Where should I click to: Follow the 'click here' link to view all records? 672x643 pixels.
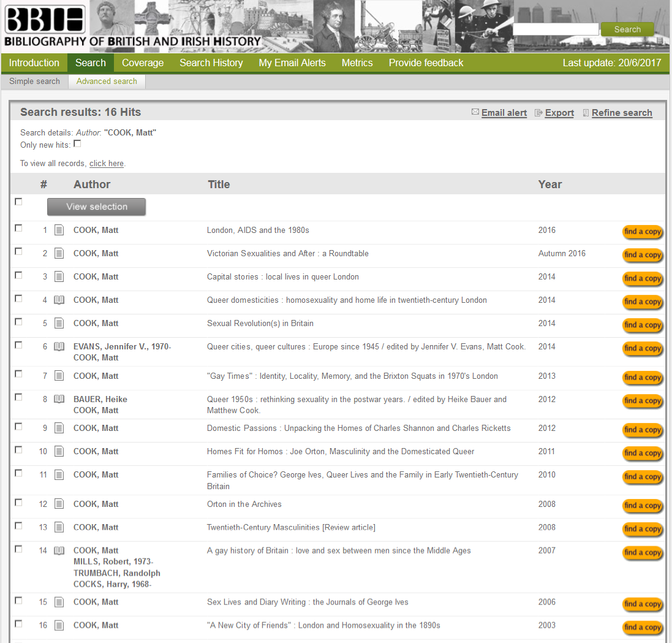click(x=107, y=164)
